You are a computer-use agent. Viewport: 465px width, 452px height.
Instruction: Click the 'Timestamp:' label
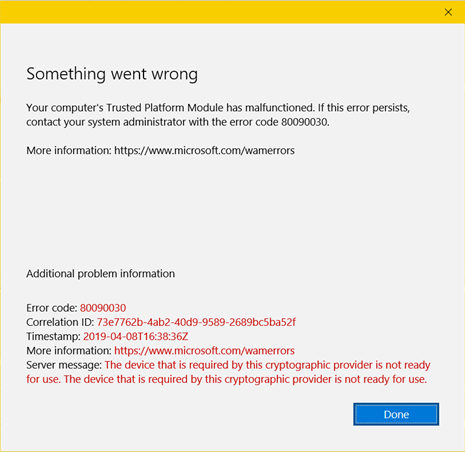(x=53, y=336)
